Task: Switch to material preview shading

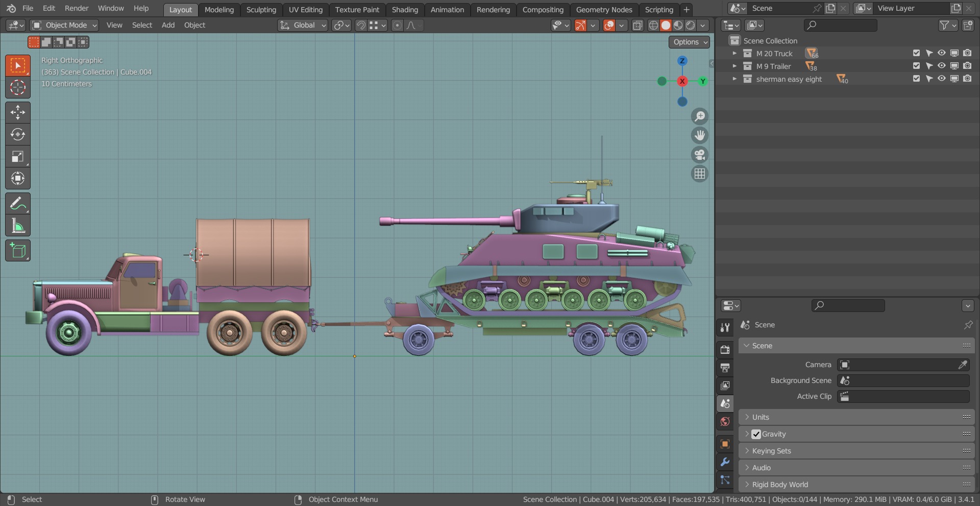Action: coord(678,25)
